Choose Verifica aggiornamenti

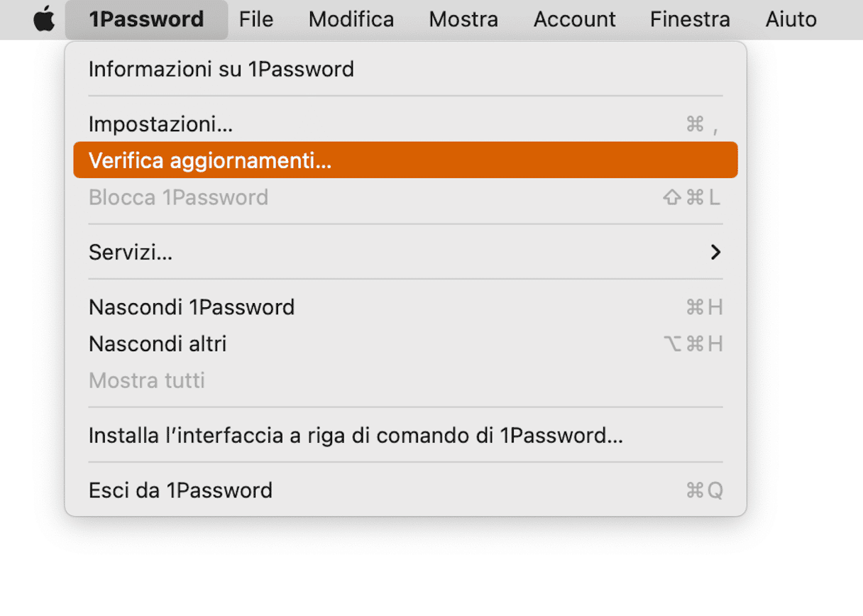(210, 161)
